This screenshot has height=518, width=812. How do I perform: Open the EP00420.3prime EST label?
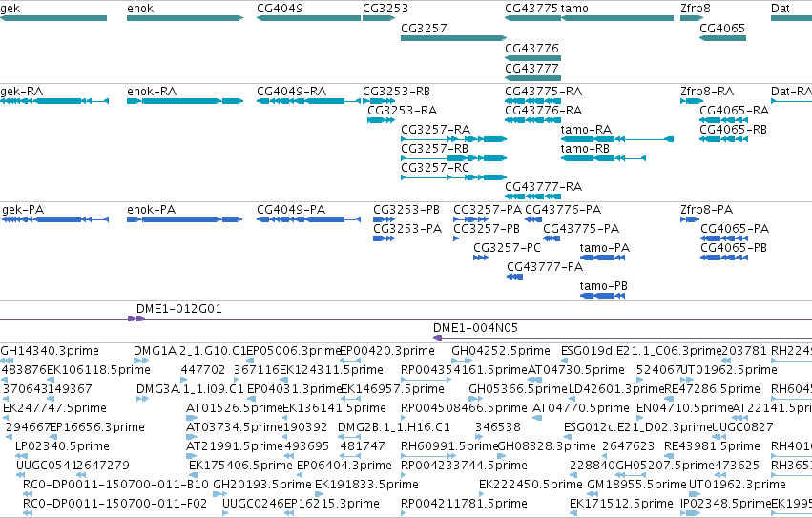[x=386, y=351]
